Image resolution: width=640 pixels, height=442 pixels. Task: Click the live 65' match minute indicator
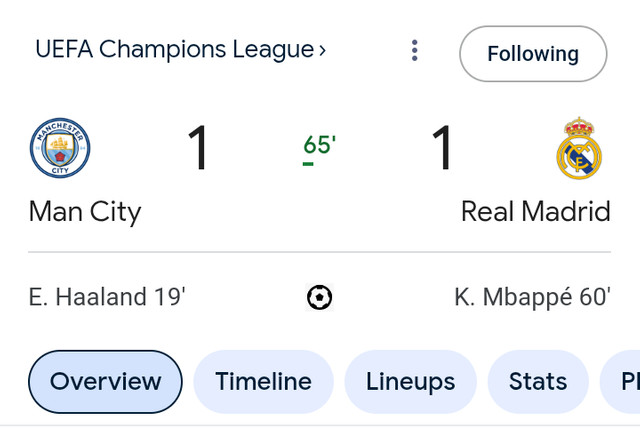319,145
